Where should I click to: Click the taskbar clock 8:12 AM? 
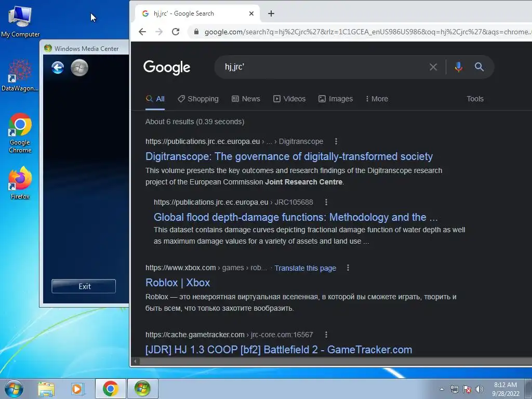[506, 389]
